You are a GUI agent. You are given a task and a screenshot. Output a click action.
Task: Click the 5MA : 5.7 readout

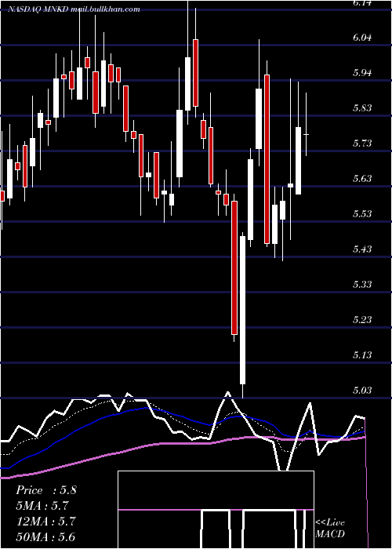click(42, 506)
